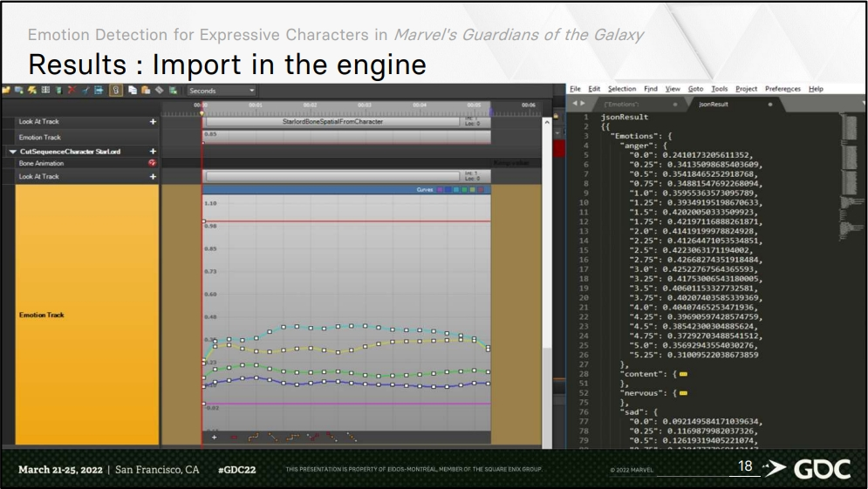Viewport: 868px width, 489px height.
Task: Click the red Bone Animation status icon
Action: pyautogui.click(x=153, y=163)
